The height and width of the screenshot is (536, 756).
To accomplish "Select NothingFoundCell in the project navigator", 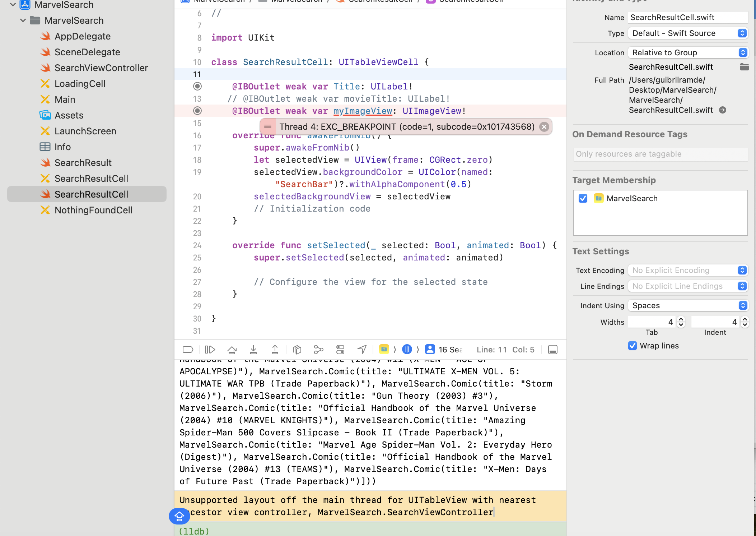I will tap(93, 210).
